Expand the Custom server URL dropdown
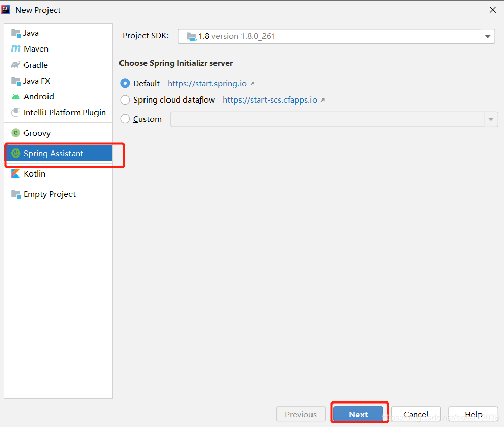Viewport: 504px width, 427px height. 490,119
